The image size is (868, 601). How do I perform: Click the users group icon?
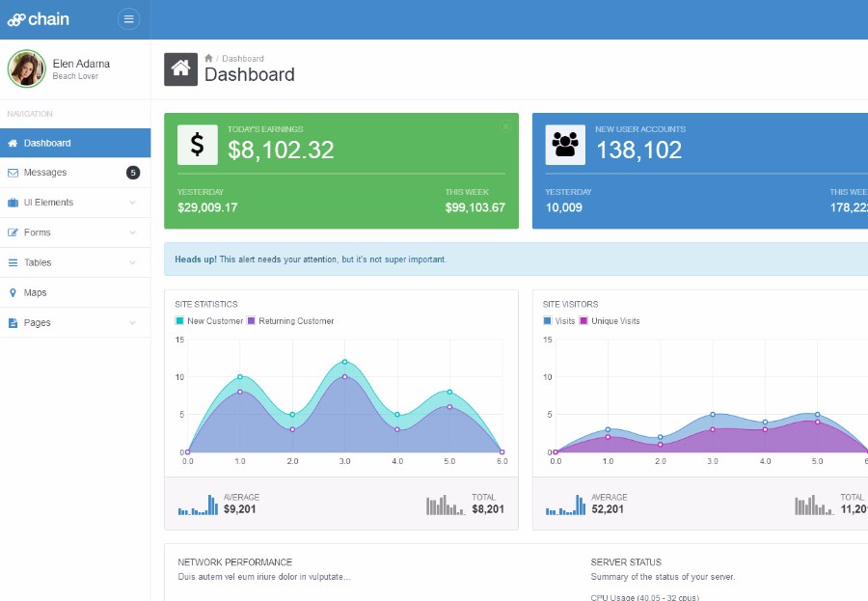click(565, 145)
